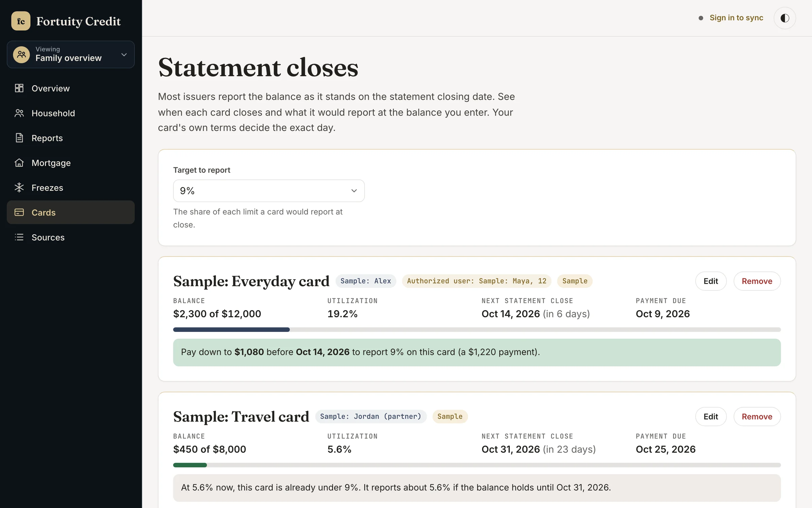Toggle dark/light theme button
The width and height of the screenshot is (812, 508).
coord(785,18)
